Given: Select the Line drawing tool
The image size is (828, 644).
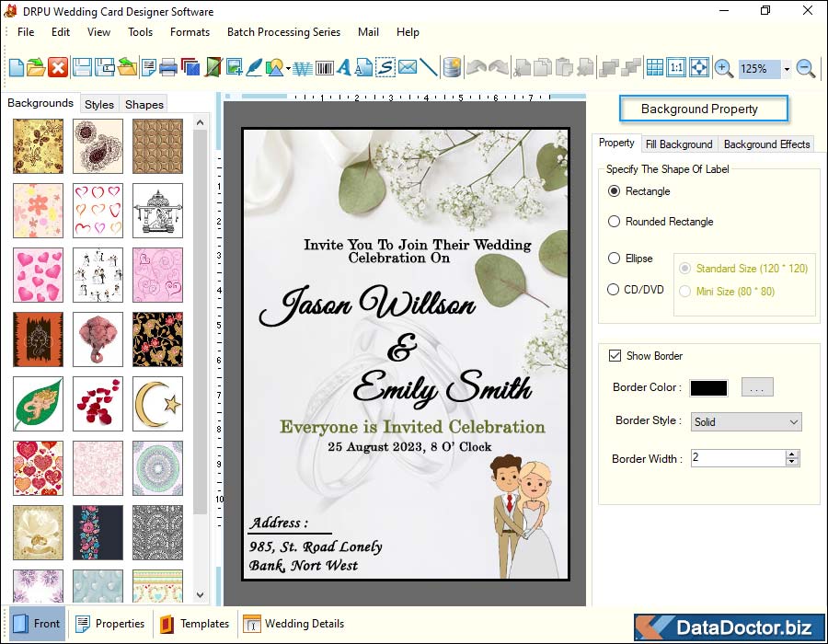Looking at the screenshot, I should click(429, 68).
